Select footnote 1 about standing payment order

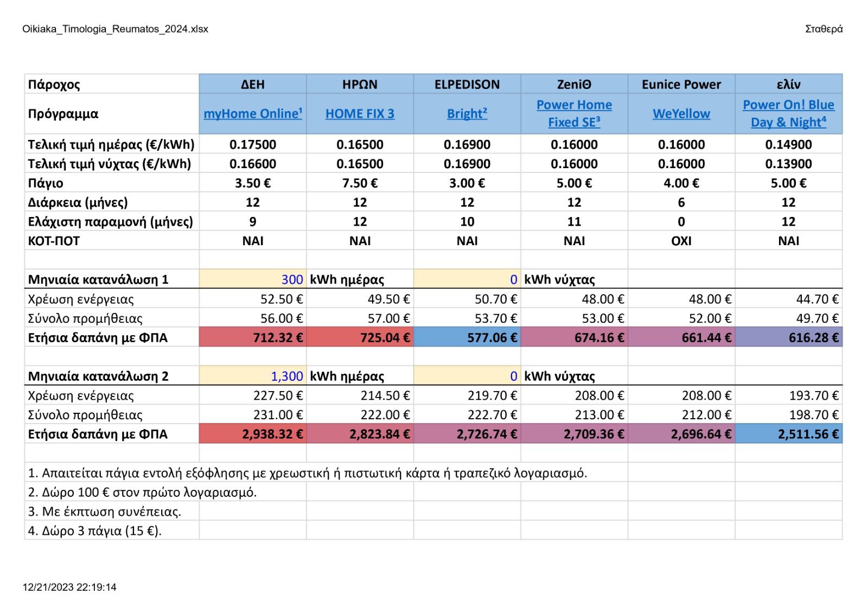pos(307,473)
